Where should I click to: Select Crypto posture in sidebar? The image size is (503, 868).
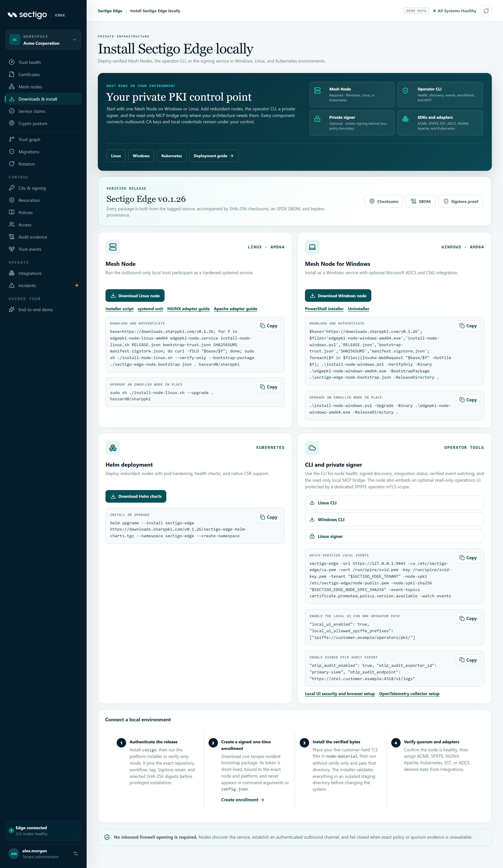[43, 123]
